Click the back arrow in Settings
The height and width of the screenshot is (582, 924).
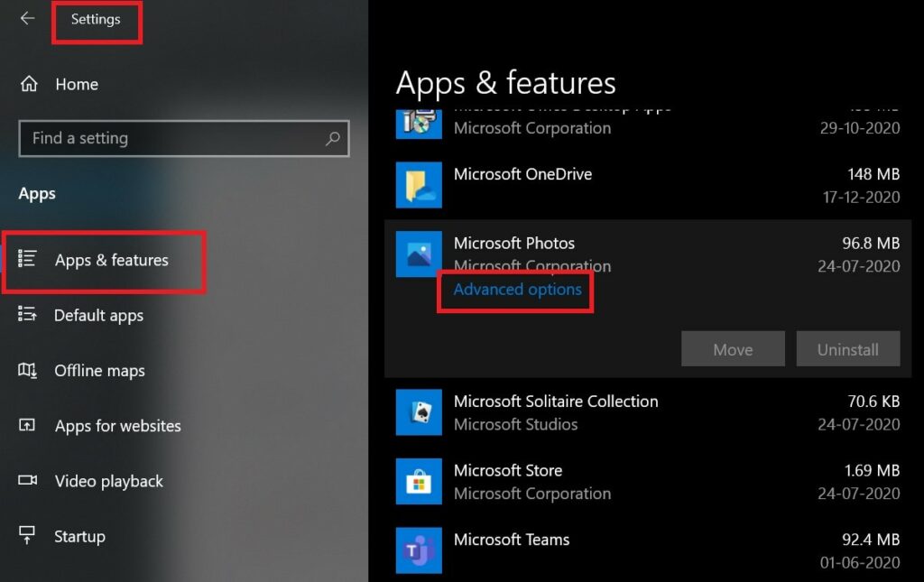[x=27, y=19]
